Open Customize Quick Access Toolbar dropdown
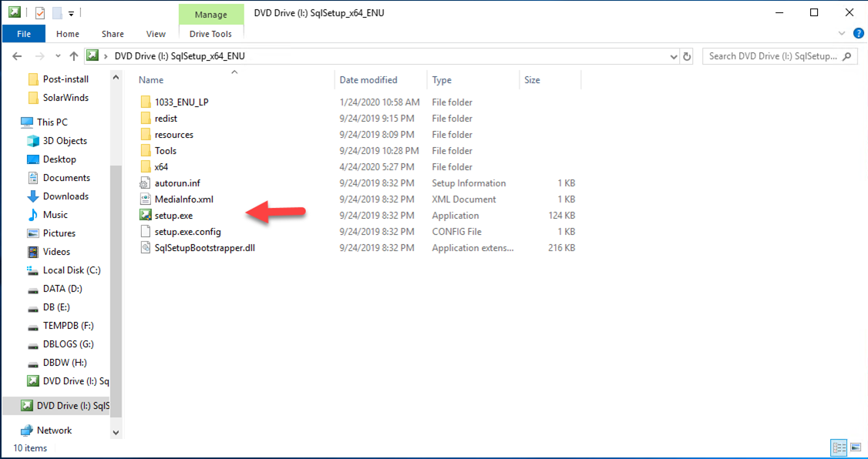868x459 pixels. [x=72, y=13]
